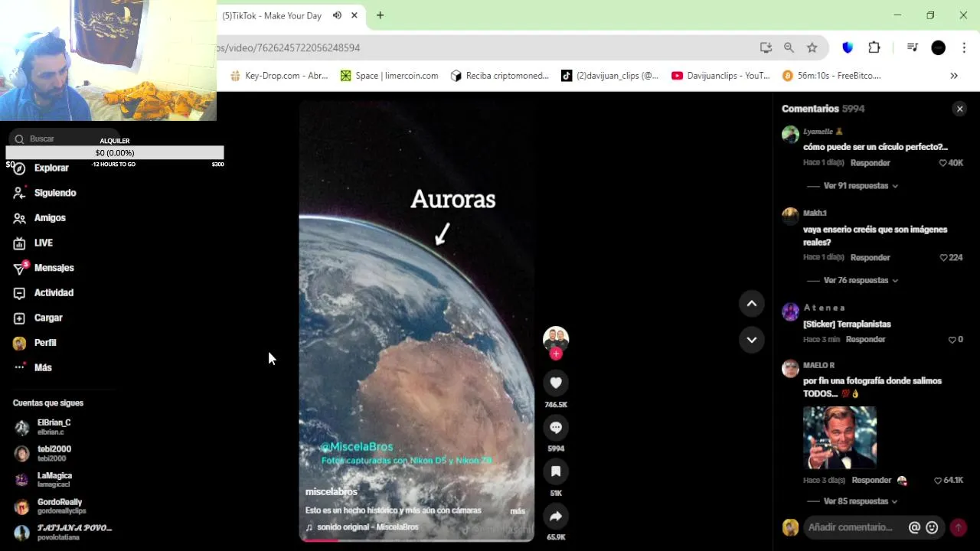Open comments via speech bubble icon
The image size is (980, 551).
pos(556,427)
